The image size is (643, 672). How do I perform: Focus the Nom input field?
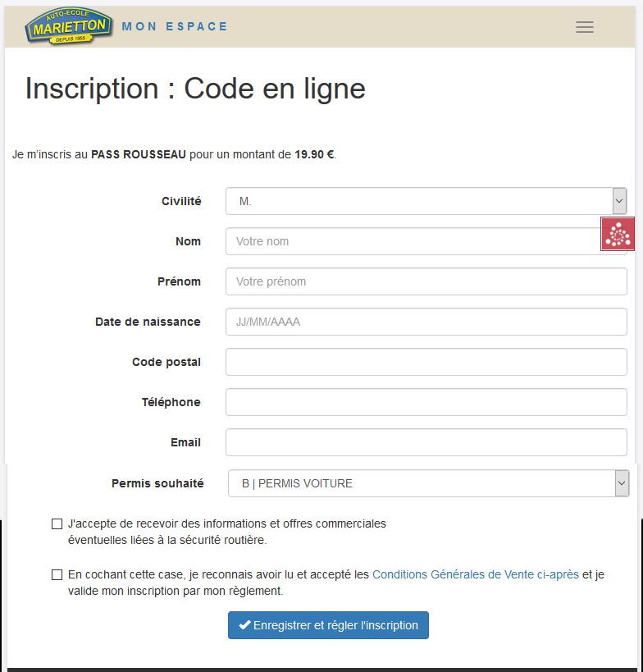(410, 241)
